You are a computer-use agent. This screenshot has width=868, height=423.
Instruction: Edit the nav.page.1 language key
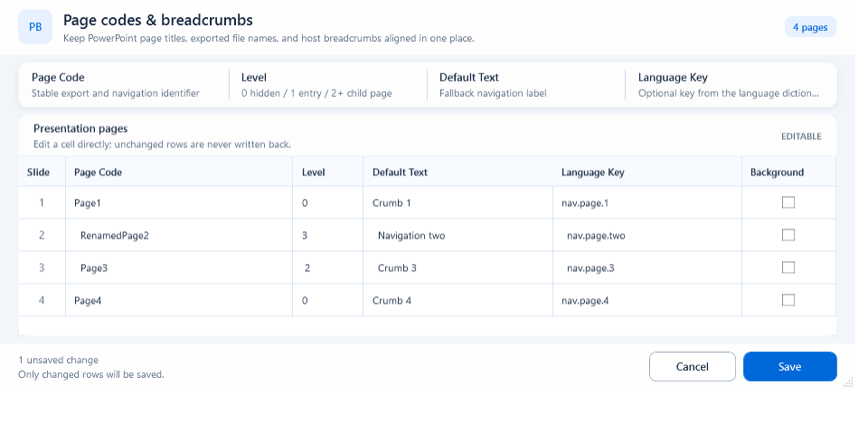coord(647,203)
